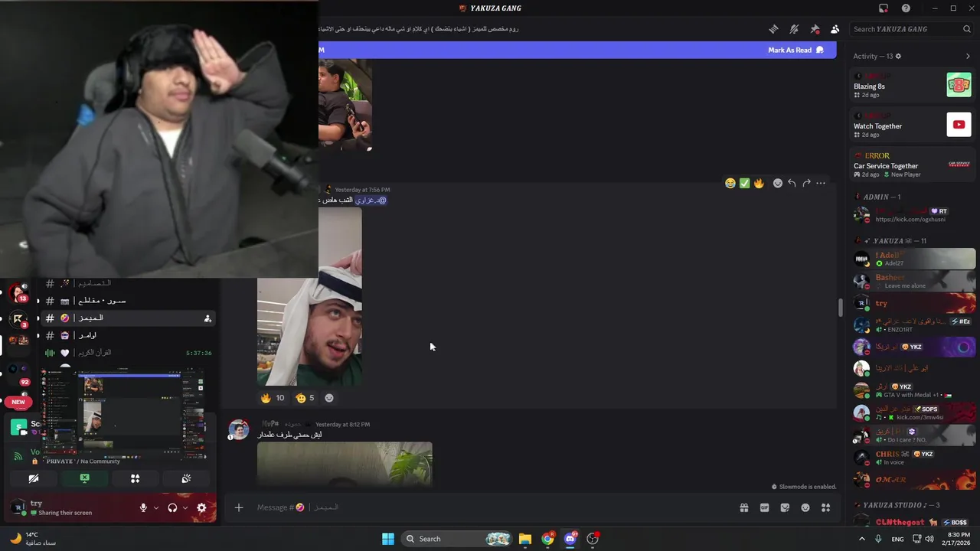Image resolution: width=980 pixels, height=551 pixels.
Task: Click the plus attach button in message bar
Action: [x=239, y=507]
